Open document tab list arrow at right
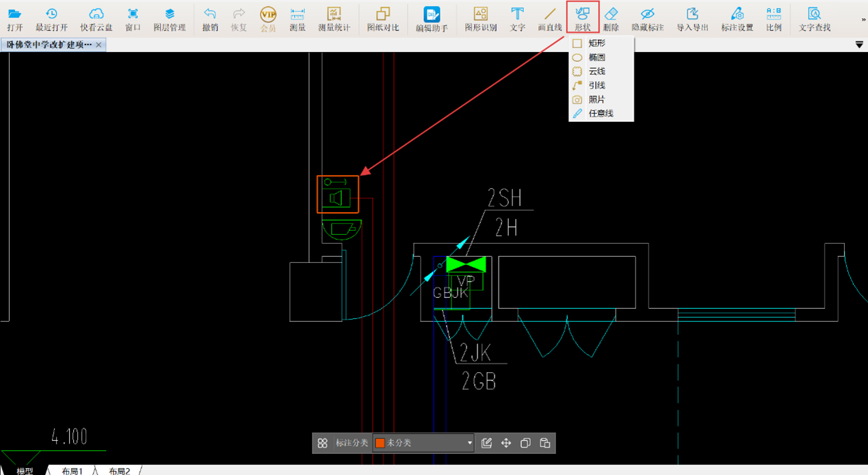The image size is (868, 475). coord(859,45)
